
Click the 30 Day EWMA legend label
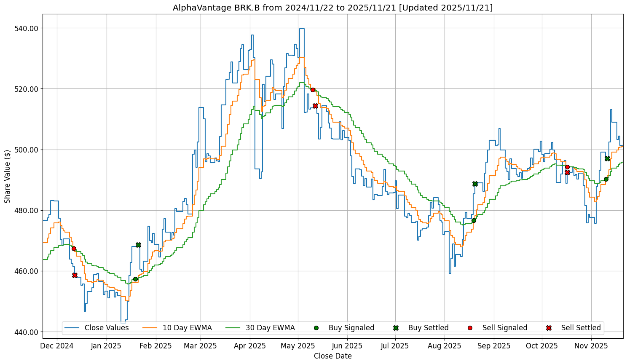[270, 328]
